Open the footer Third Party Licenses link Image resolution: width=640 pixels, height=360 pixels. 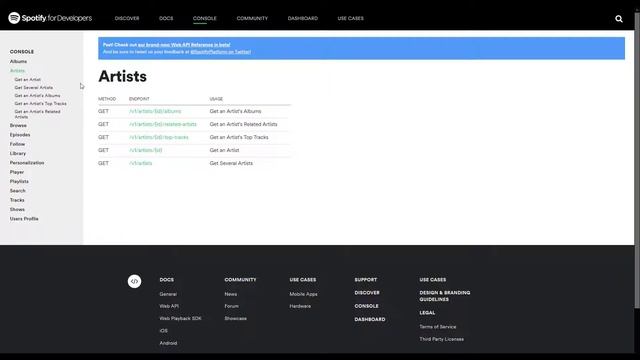tap(442, 339)
